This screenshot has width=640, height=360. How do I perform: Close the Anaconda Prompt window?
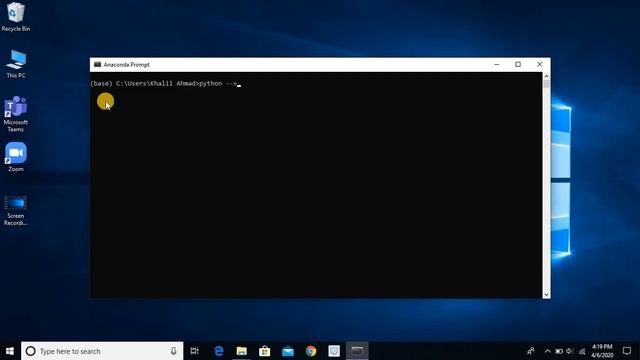(540, 64)
